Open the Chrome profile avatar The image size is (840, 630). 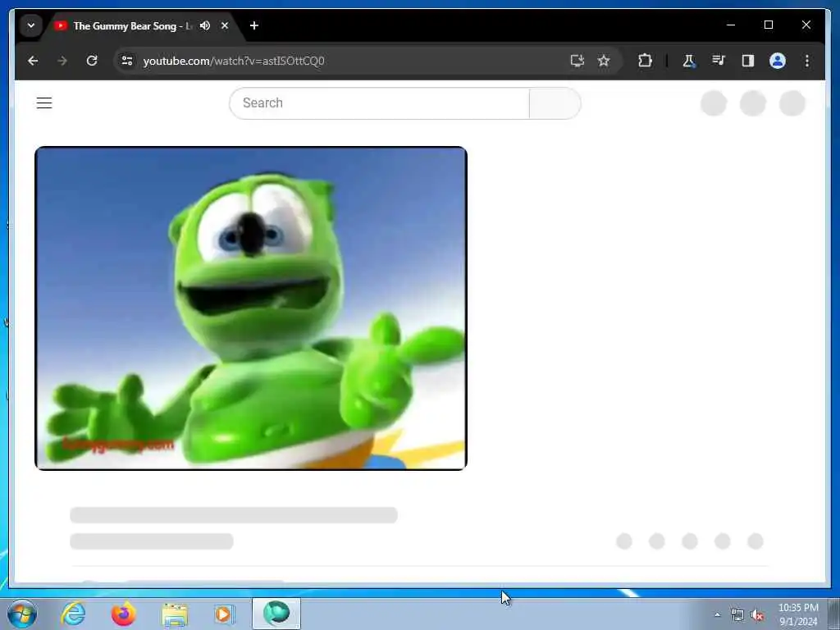coord(778,61)
